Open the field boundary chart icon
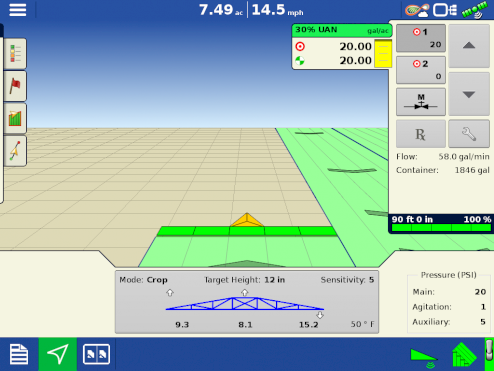This screenshot has height=371, width=494. [x=15, y=118]
